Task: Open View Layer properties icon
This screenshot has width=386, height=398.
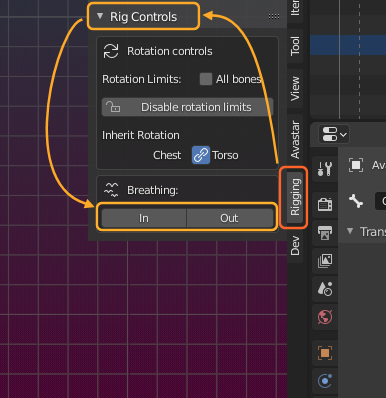Action: [x=325, y=261]
